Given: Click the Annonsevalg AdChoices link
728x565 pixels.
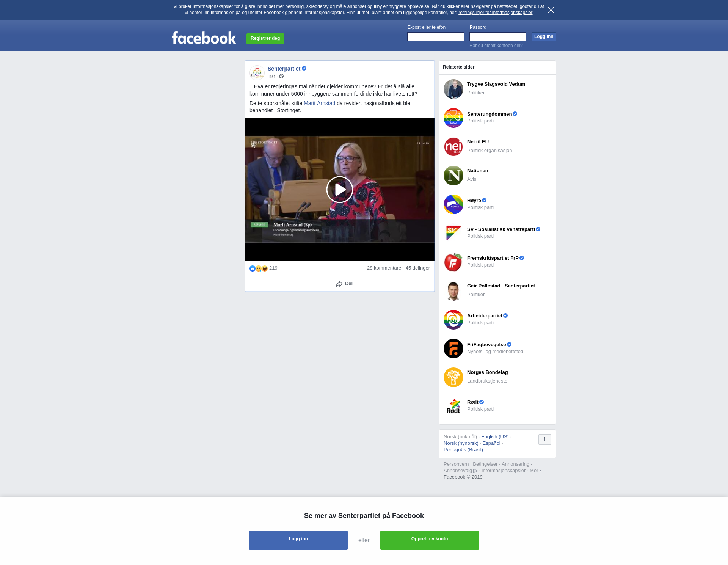Looking at the screenshot, I should click(x=460, y=471).
